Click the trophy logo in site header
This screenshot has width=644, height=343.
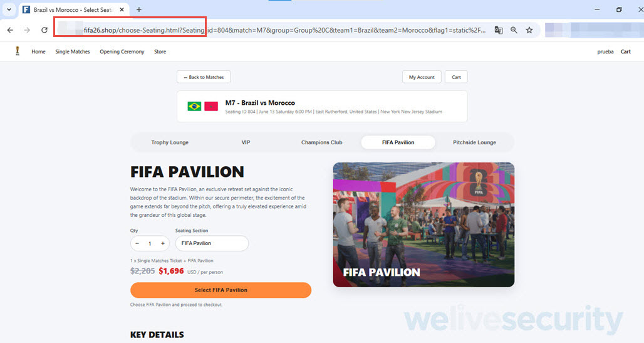click(x=18, y=51)
